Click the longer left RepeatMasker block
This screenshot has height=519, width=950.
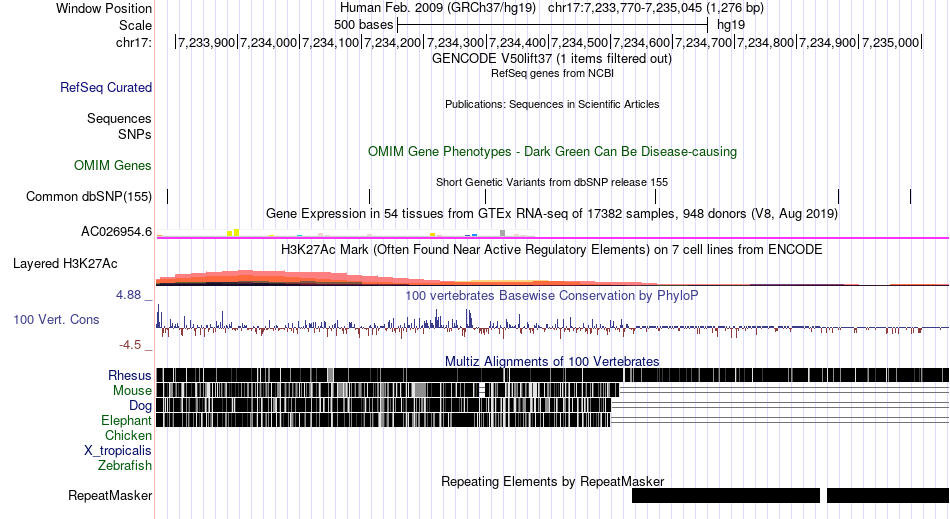[726, 495]
